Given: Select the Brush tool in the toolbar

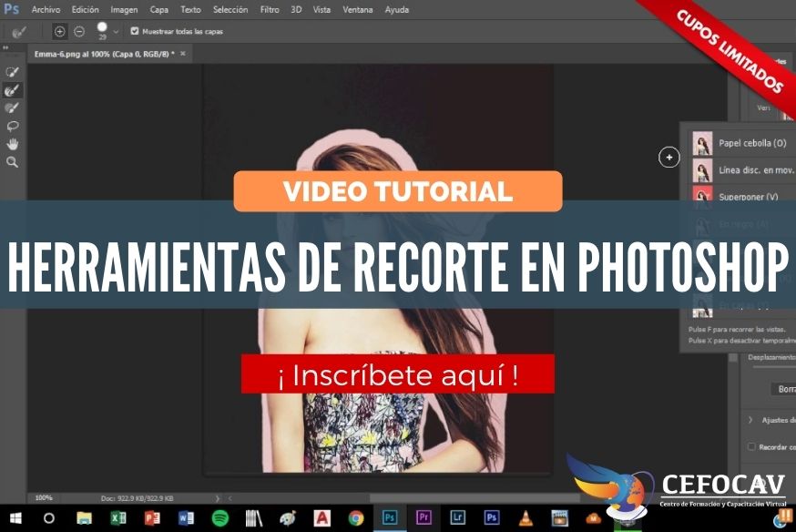Looking at the screenshot, I should 11,88.
